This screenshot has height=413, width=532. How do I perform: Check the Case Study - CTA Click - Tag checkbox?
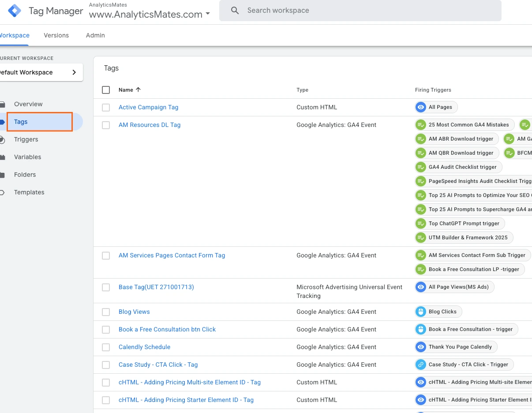[x=106, y=365]
